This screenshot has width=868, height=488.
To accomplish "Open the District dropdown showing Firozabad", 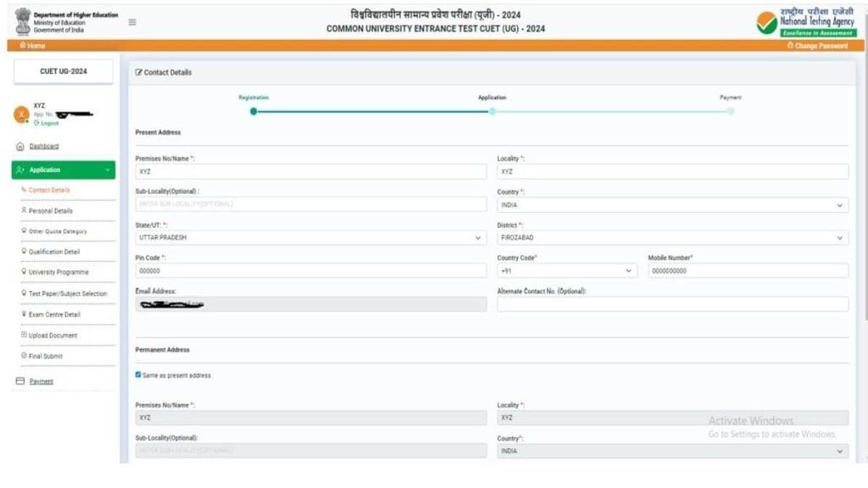I will 672,238.
